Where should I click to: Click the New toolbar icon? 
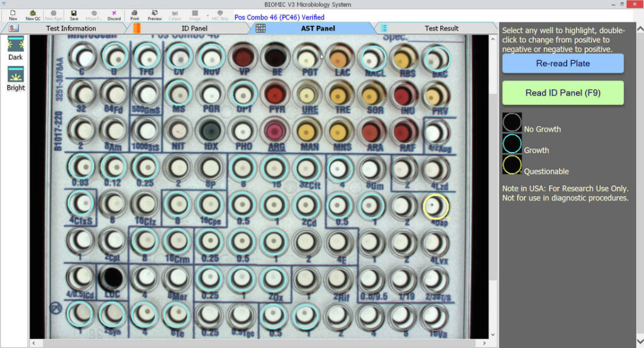coord(13,16)
